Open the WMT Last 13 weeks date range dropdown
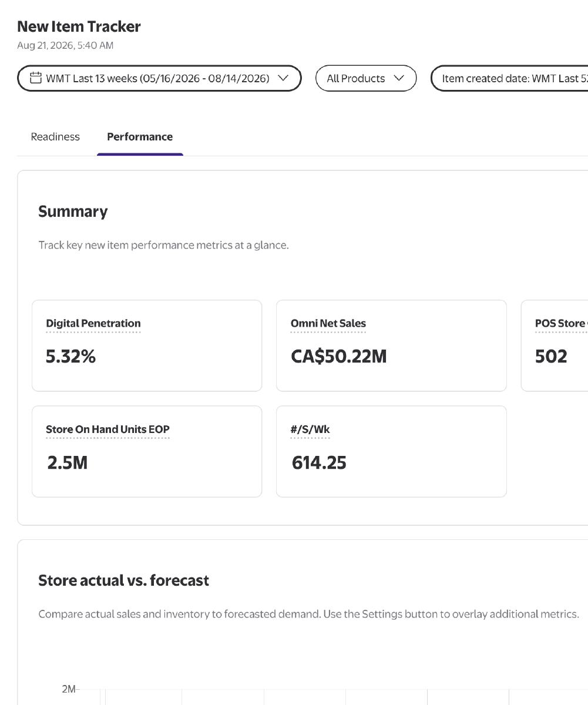The width and height of the screenshot is (588, 705). pos(159,78)
